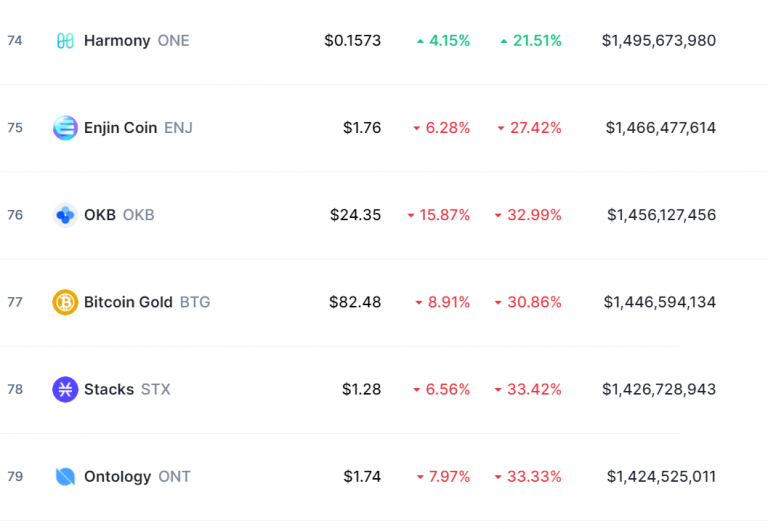Click the Enjin Coin logo icon
768x529 pixels.
[x=65, y=128]
